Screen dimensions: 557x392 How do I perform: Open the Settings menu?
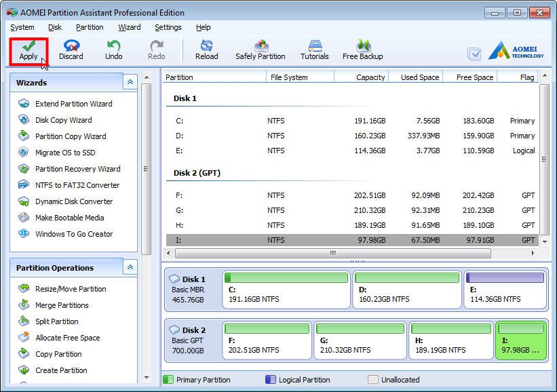coord(168,27)
